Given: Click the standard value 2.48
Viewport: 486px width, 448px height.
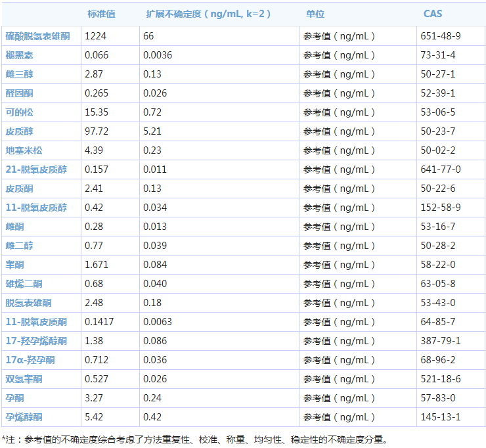Looking at the screenshot, I should tap(94, 303).
